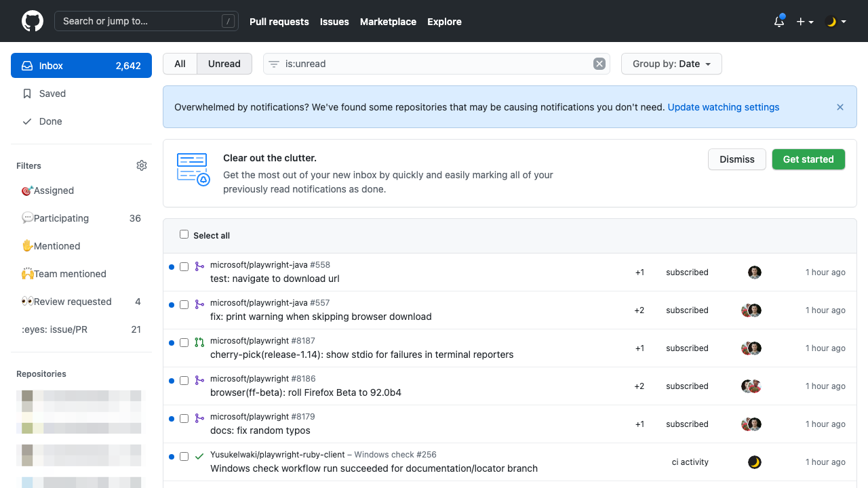This screenshot has height=488, width=868.
Task: Click the open pull request icon for playwright #8187
Action: pyautogui.click(x=199, y=343)
